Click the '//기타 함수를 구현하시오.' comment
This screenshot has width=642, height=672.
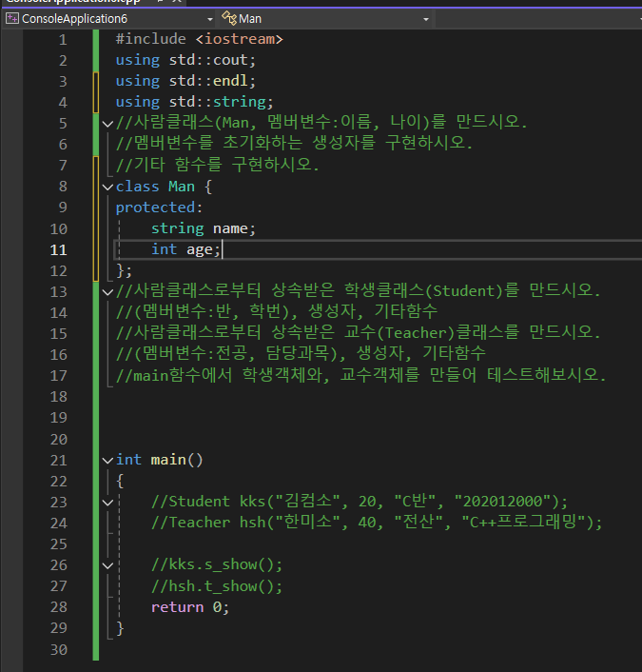pyautogui.click(x=218, y=165)
